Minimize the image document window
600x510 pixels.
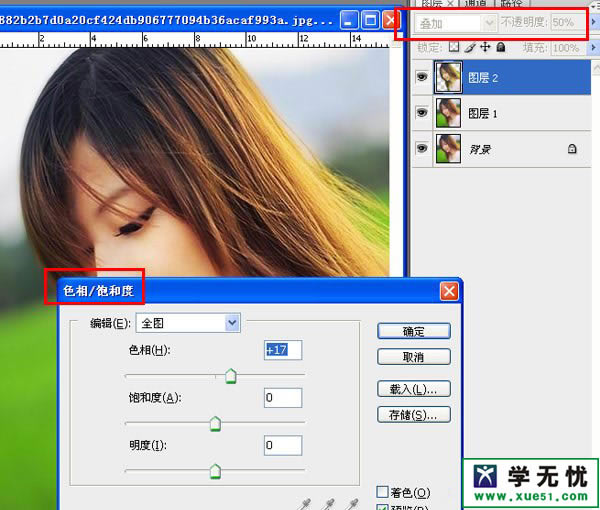pos(349,20)
